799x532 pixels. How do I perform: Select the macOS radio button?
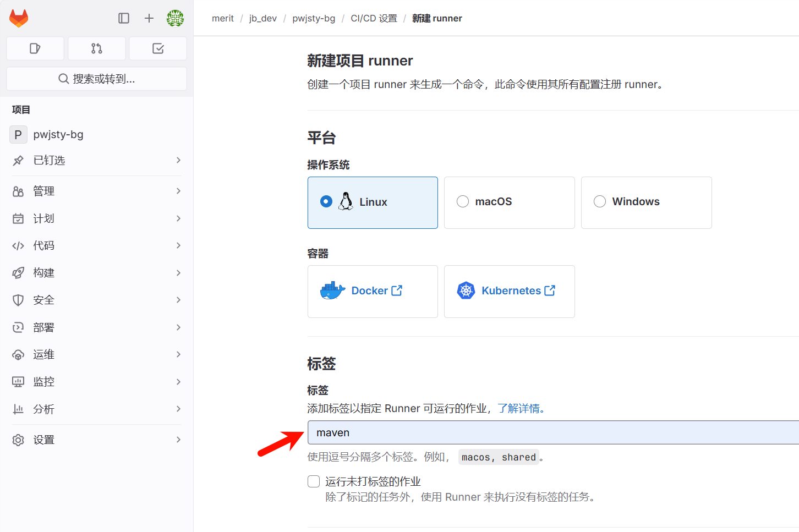pos(463,202)
